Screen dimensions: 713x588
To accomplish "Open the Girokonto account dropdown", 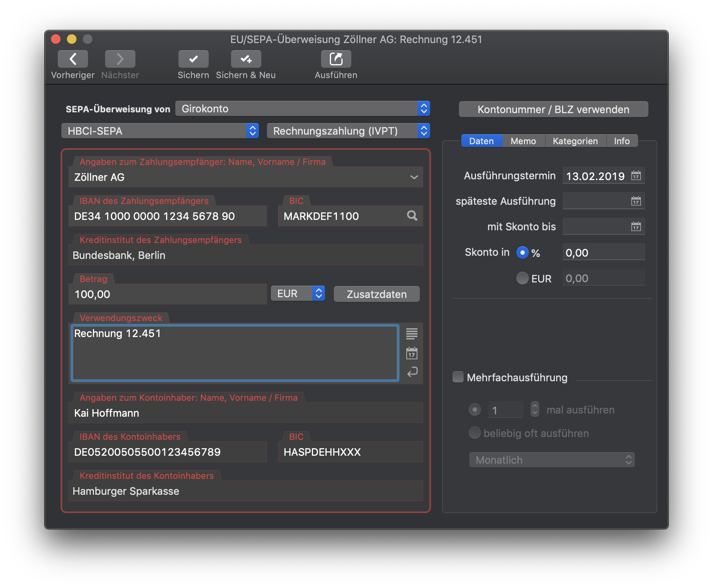I will pyautogui.click(x=303, y=108).
